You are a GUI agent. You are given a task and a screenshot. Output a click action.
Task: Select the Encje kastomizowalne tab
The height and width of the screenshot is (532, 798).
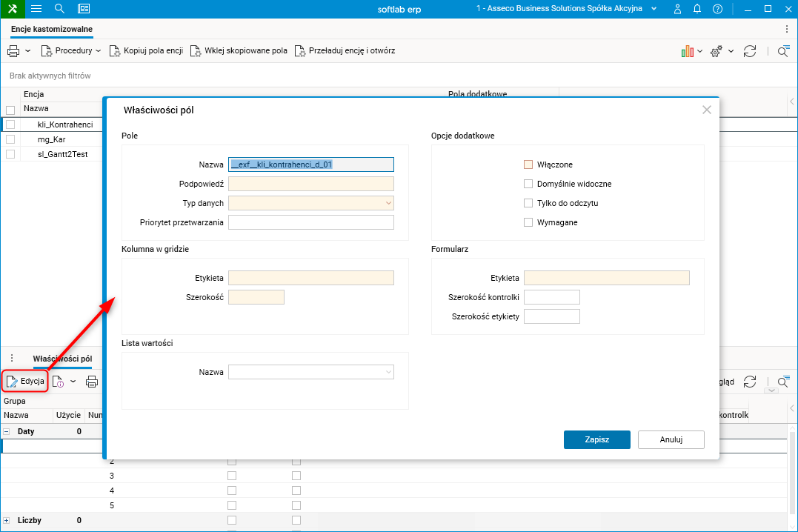click(52, 29)
